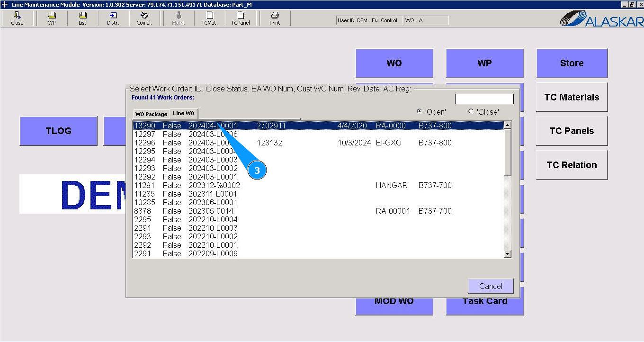This screenshot has width=644, height=342.
Task: Click the User ID DEM status field
Action: pos(369,20)
